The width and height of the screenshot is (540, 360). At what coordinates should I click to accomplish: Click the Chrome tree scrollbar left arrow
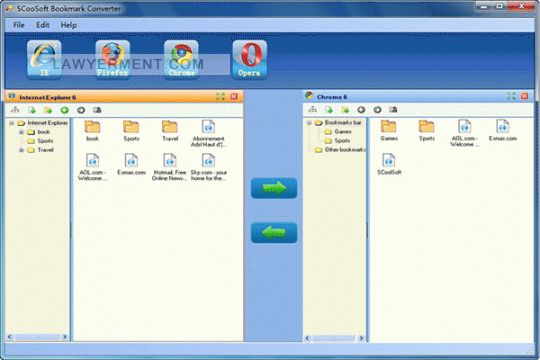[x=308, y=338]
